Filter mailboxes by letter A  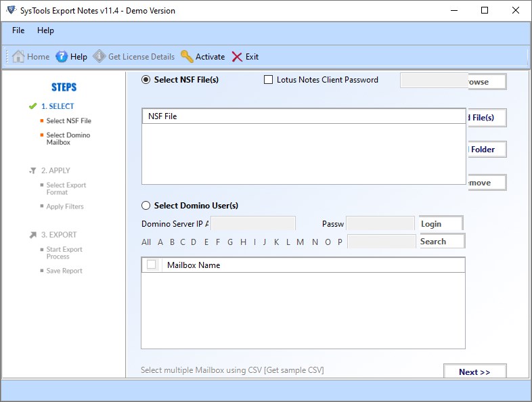pyautogui.click(x=160, y=242)
